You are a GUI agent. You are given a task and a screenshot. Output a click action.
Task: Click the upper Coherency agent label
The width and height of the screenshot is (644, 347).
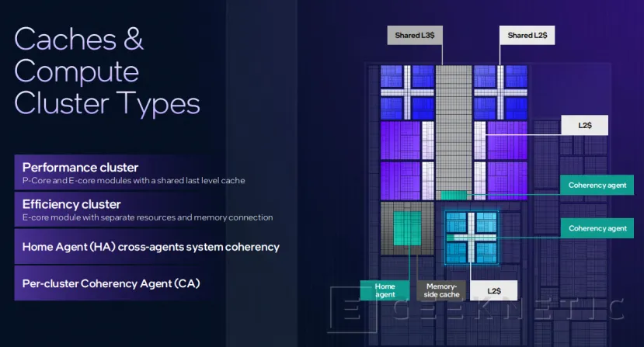tap(597, 186)
